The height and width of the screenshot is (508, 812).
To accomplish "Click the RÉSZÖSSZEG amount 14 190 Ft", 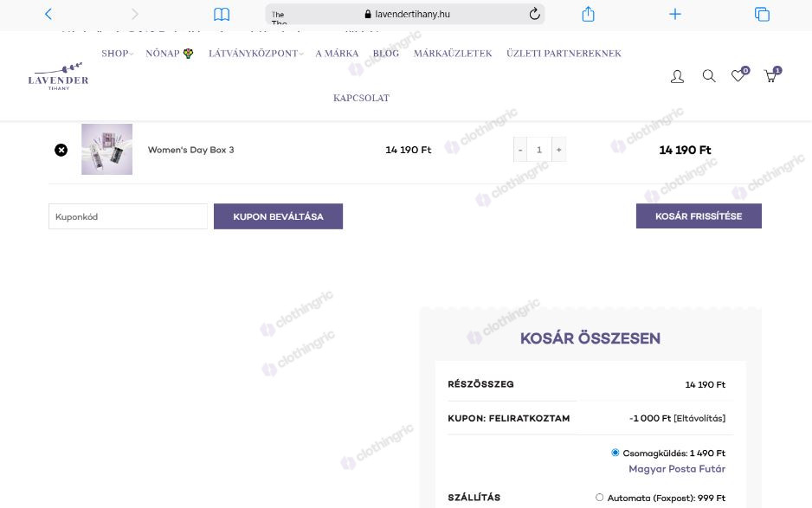I will coord(705,385).
